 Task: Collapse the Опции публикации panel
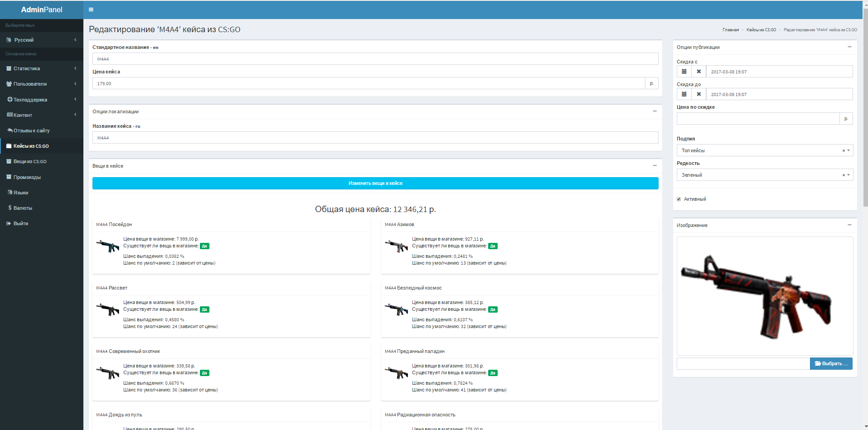(849, 47)
